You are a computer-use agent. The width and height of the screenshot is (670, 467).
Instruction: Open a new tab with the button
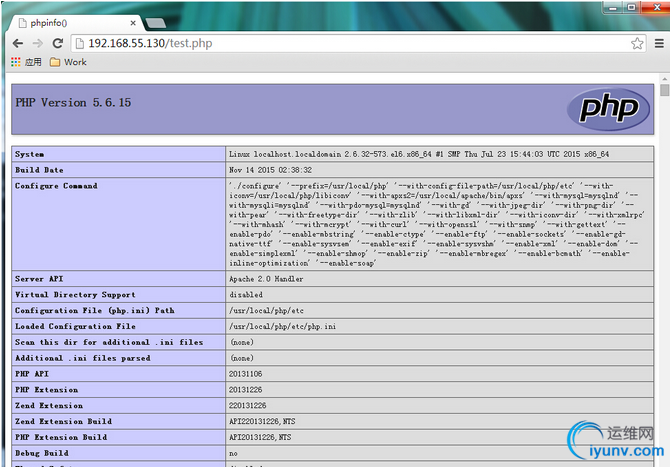pyautogui.click(x=156, y=23)
